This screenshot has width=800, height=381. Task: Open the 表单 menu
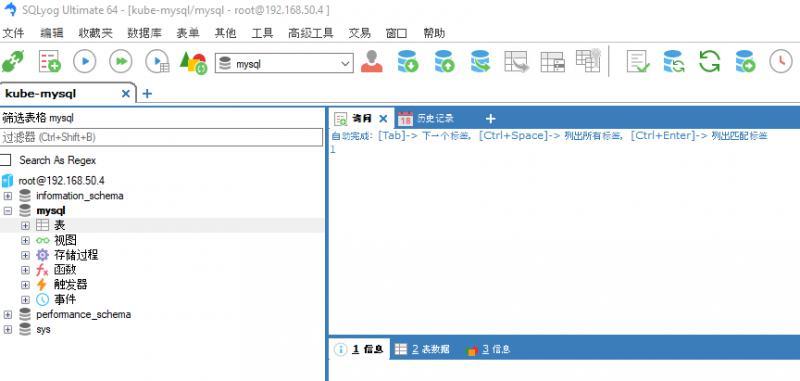(x=188, y=33)
